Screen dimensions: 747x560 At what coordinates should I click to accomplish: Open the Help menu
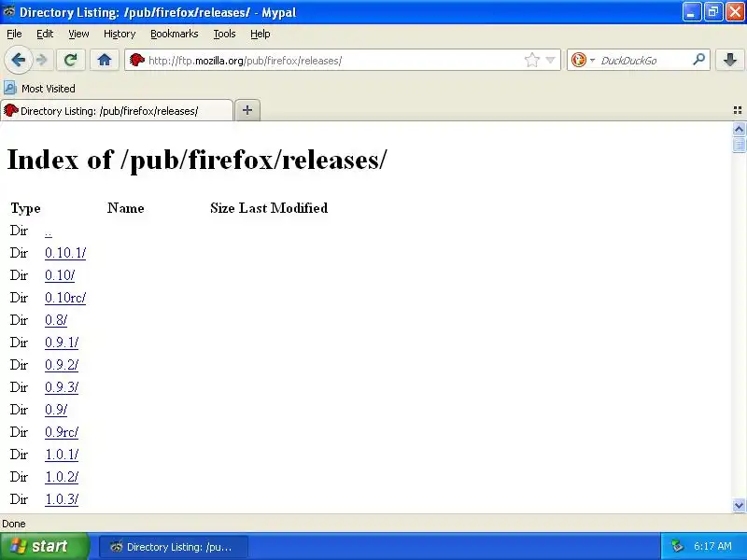[261, 34]
